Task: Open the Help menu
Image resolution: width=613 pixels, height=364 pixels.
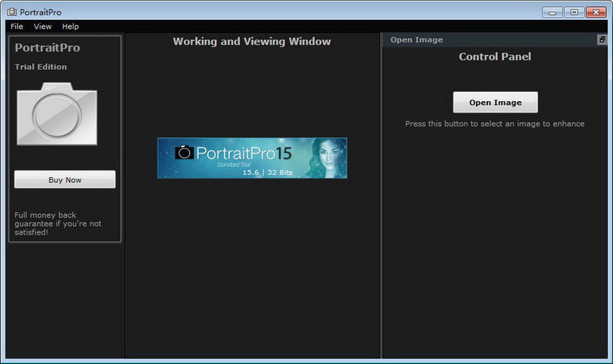Action: point(70,27)
